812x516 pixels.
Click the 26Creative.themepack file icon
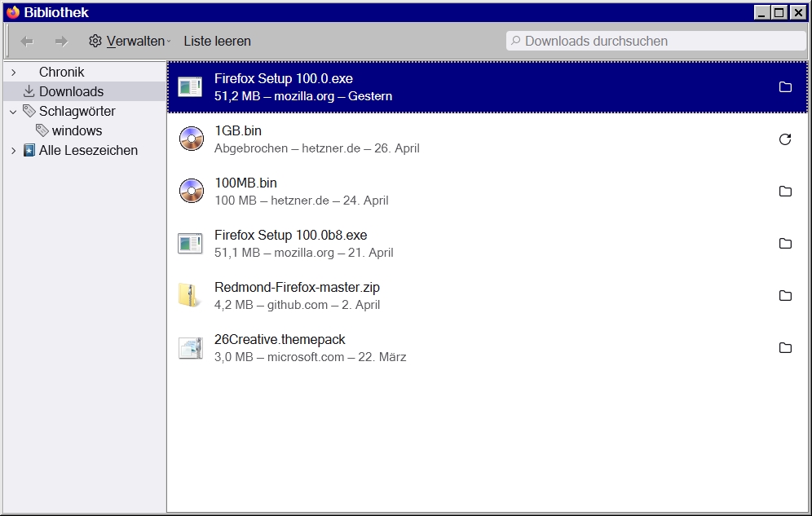191,348
